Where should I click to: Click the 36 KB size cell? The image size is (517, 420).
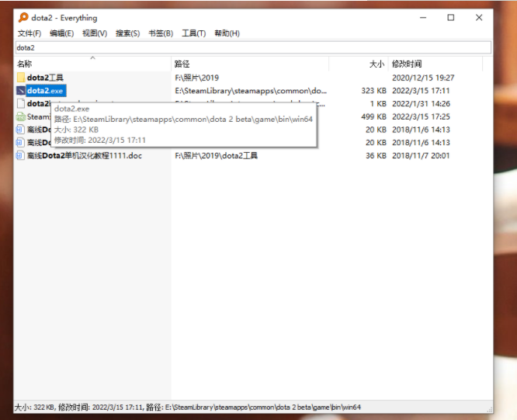coord(376,155)
